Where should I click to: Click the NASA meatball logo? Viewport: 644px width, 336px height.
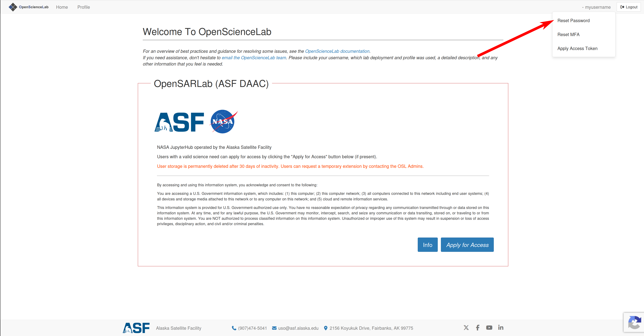coord(223,121)
